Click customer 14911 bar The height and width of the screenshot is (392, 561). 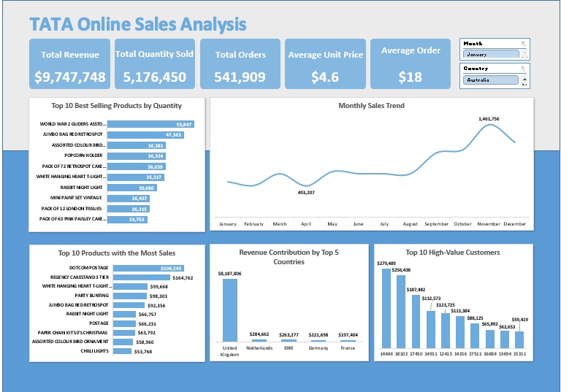click(x=431, y=329)
